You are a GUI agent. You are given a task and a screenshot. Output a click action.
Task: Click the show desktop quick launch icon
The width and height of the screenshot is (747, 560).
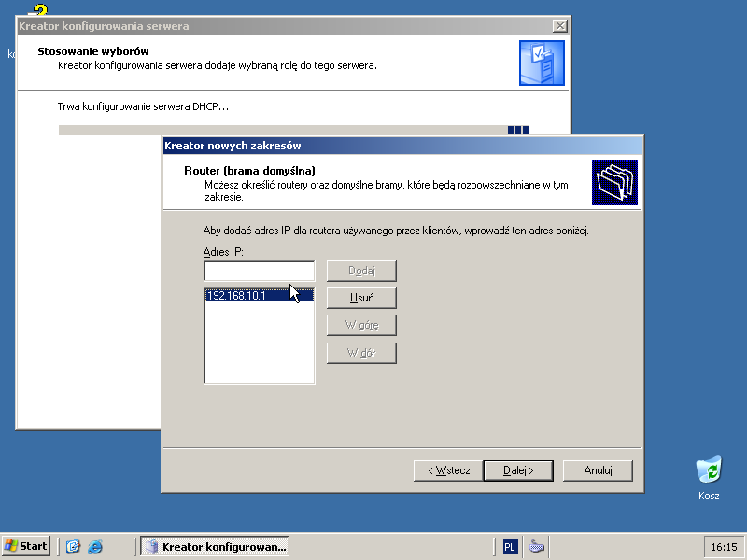tap(73, 546)
